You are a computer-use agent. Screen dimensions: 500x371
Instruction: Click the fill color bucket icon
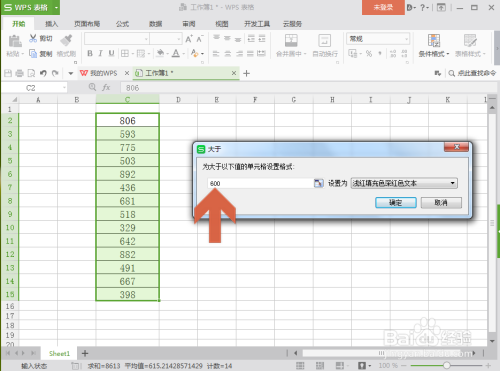tap(160, 53)
